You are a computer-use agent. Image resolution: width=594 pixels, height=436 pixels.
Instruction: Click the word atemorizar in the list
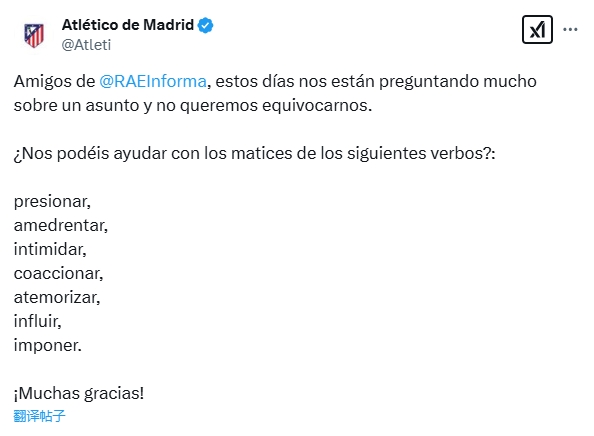pyautogui.click(x=56, y=297)
